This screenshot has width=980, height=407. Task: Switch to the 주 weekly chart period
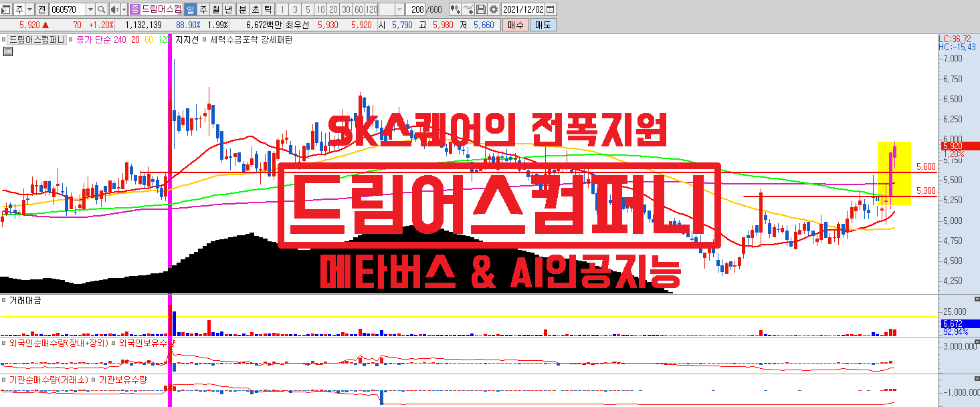(x=203, y=9)
